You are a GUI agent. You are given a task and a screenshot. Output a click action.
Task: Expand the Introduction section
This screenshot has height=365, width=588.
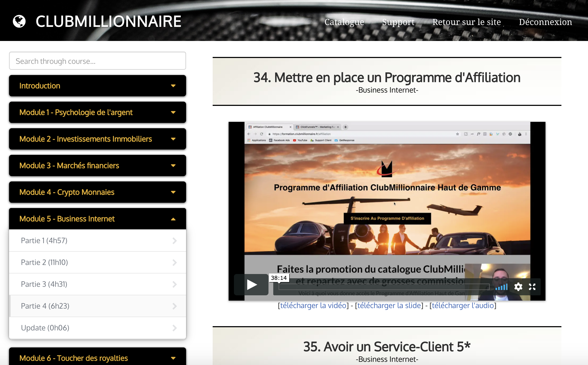[97, 86]
